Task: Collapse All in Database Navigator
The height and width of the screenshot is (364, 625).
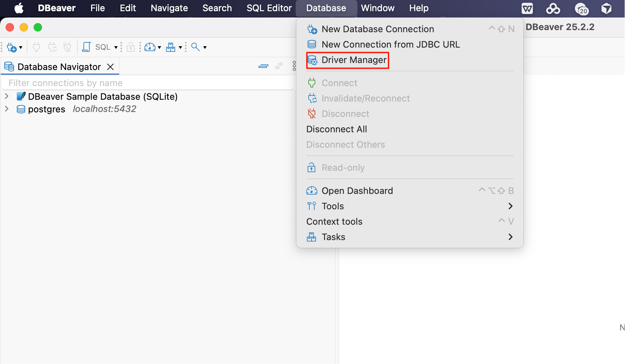Action: point(263,66)
